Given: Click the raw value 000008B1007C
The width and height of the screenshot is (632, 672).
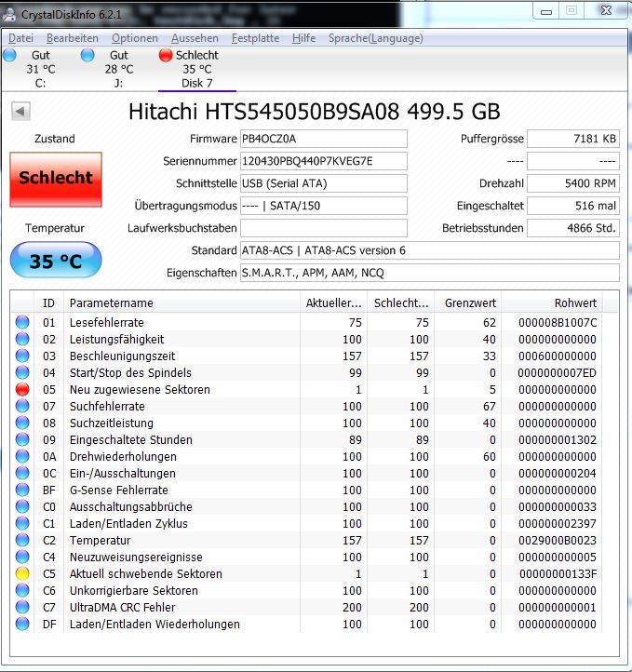Looking at the screenshot, I should coord(558,323).
